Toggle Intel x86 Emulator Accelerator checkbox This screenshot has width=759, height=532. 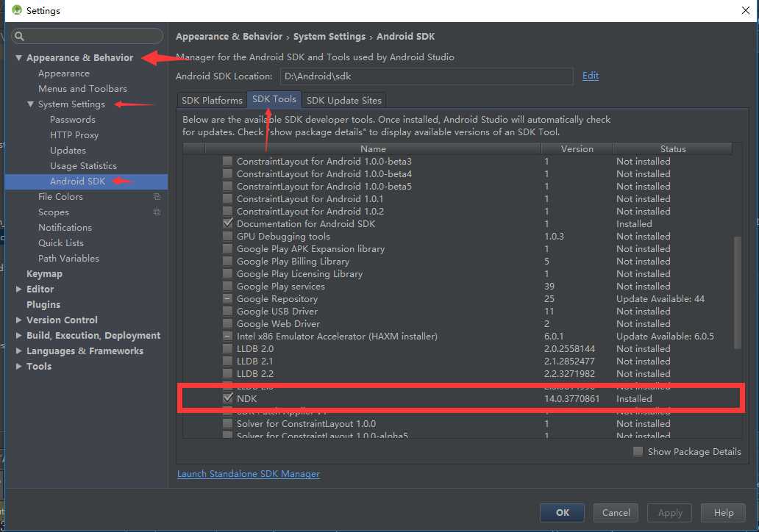(227, 336)
